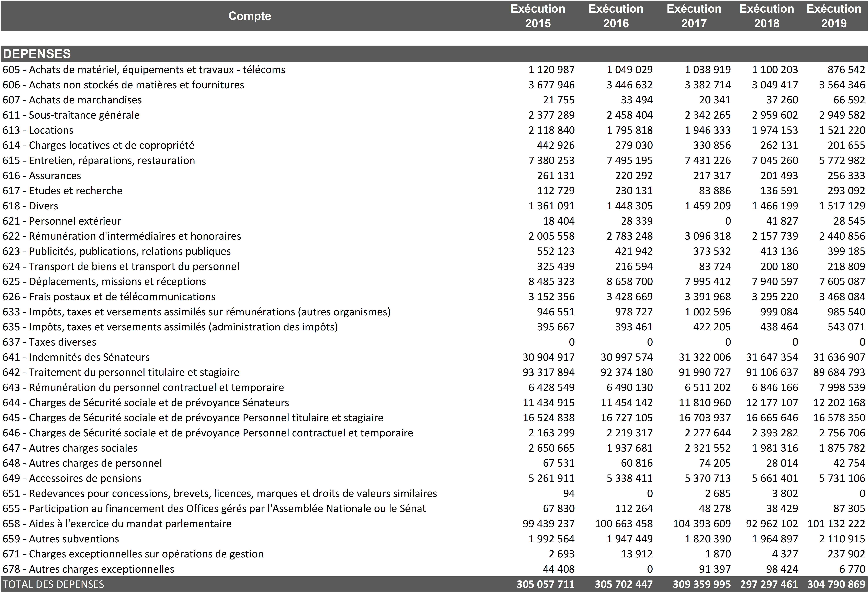The image size is (868, 592).
Task: Select 641 - Indemnités des Sénateurs label
Action: [76, 357]
